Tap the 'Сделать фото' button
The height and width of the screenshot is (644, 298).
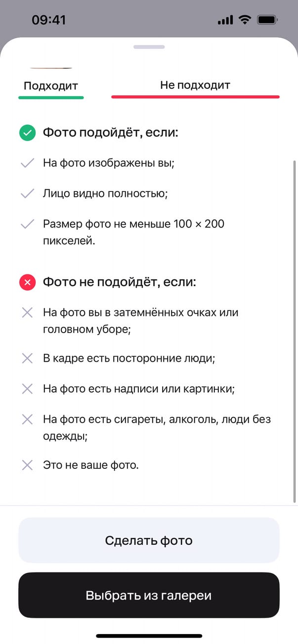point(149,540)
